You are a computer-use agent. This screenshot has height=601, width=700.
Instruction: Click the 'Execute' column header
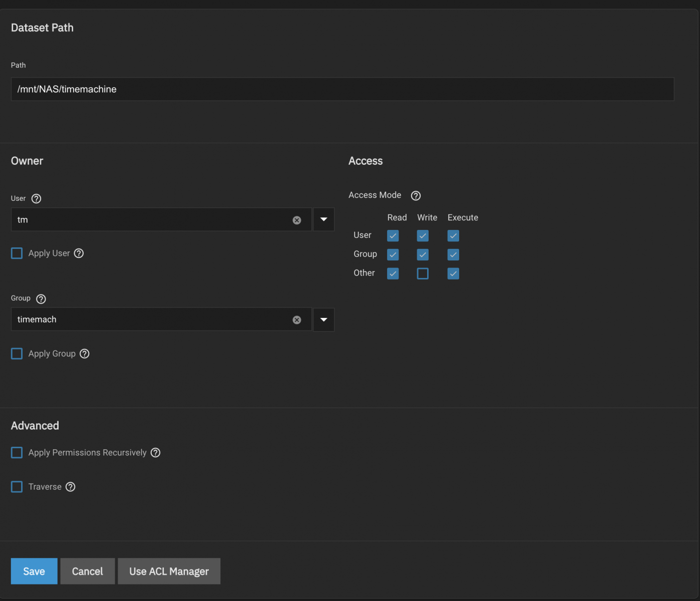463,218
